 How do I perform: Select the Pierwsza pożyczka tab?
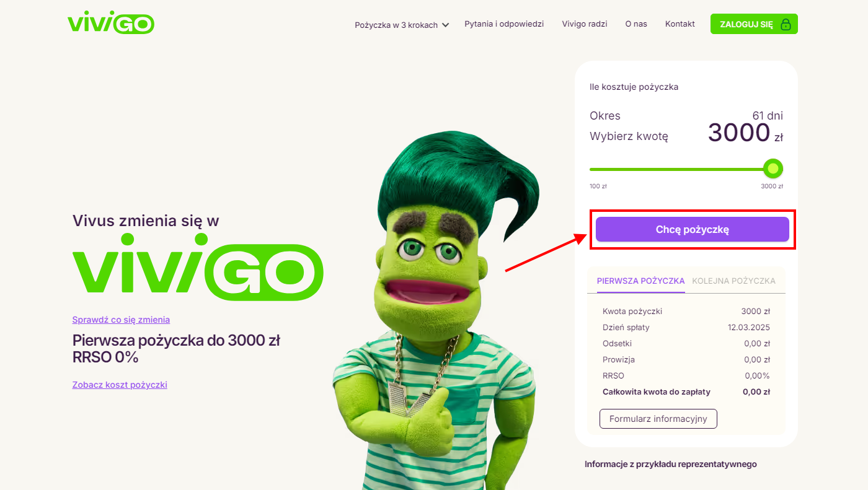(640, 281)
